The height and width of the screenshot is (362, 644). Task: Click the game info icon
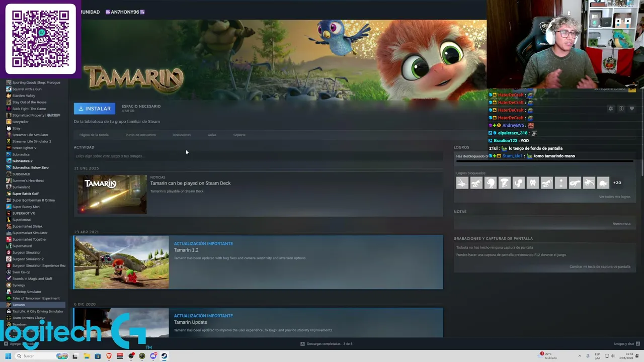621,109
